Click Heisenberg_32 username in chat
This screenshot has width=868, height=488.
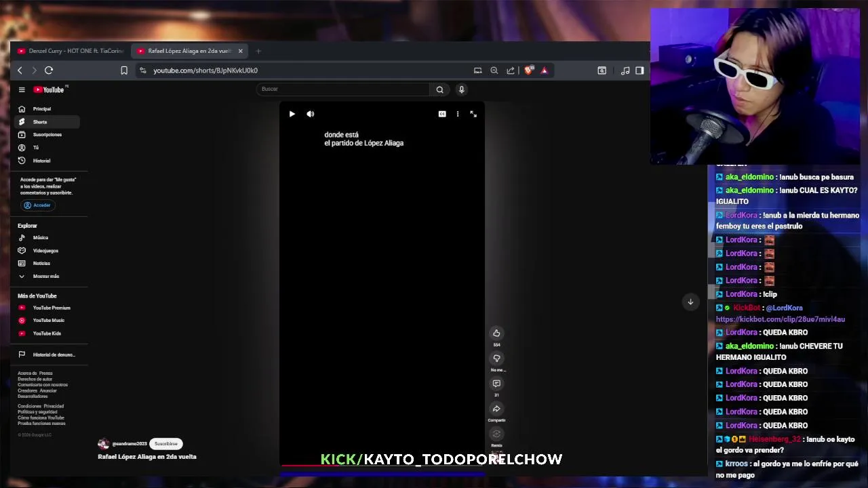(x=775, y=439)
